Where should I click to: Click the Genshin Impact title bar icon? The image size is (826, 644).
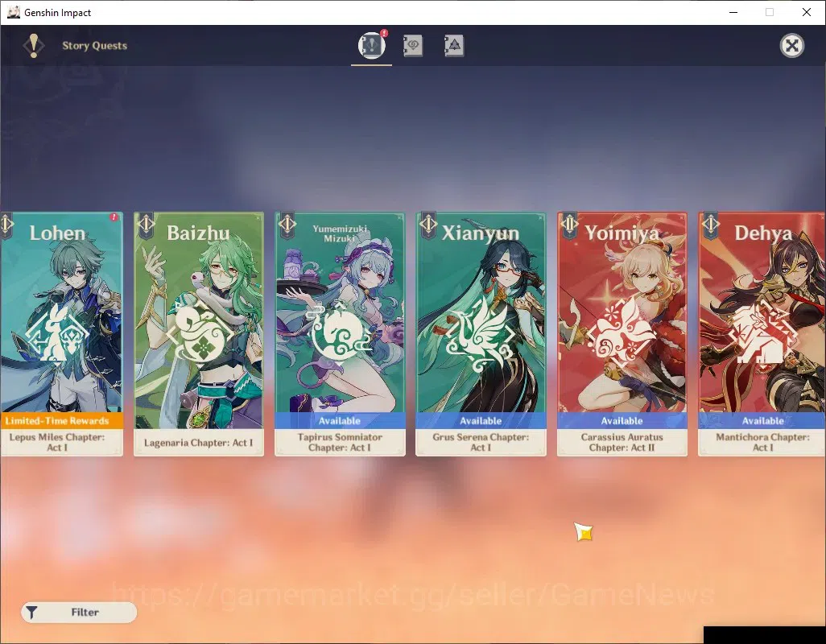pos(13,12)
